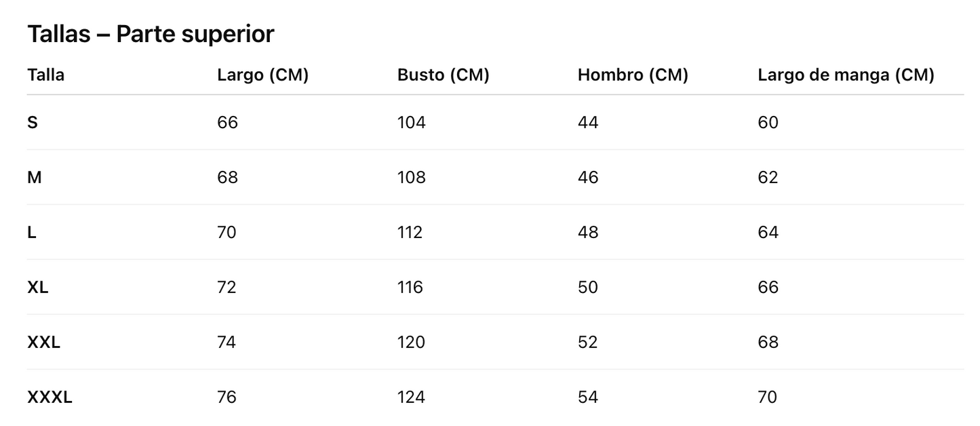The height and width of the screenshot is (426, 980).
Task: Select the bust value 108 in row M
Action: 411,178
